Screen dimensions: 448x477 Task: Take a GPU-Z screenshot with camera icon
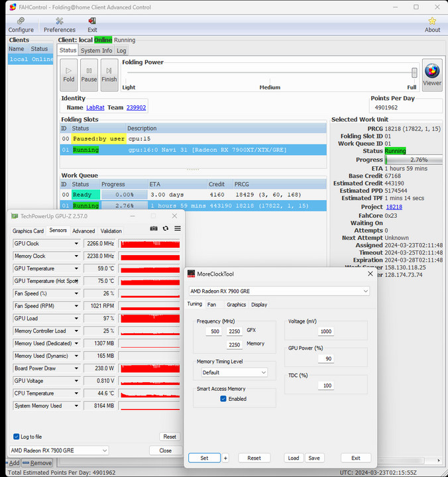154,229
